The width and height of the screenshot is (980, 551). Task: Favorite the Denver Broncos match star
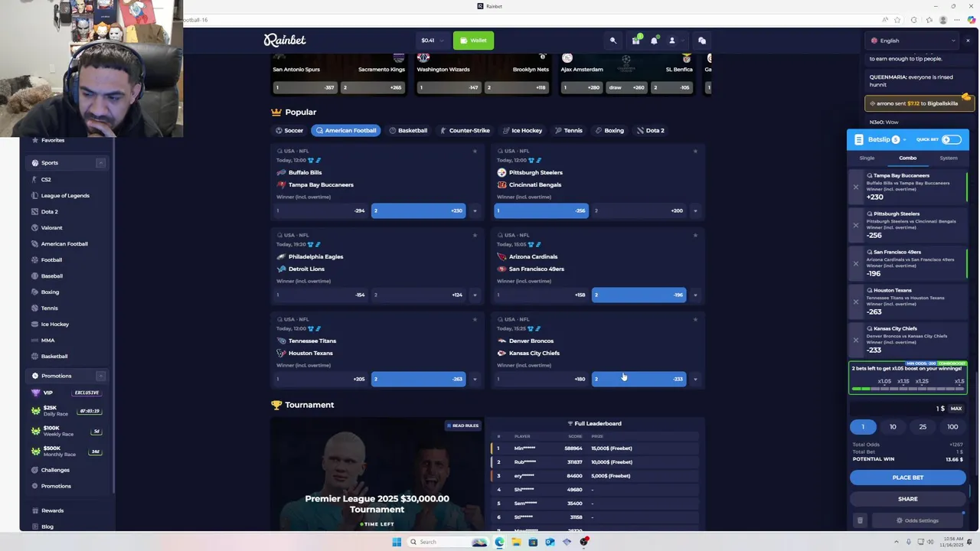[x=695, y=319]
